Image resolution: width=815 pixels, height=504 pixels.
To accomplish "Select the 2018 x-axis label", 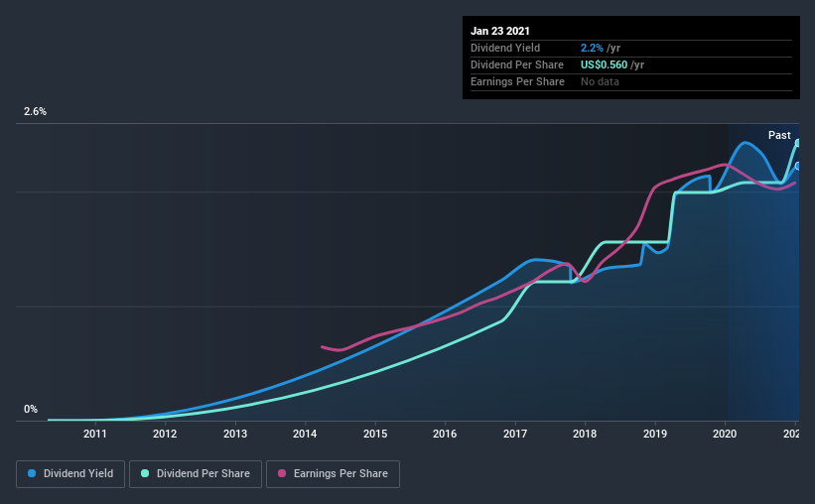I will (585, 434).
